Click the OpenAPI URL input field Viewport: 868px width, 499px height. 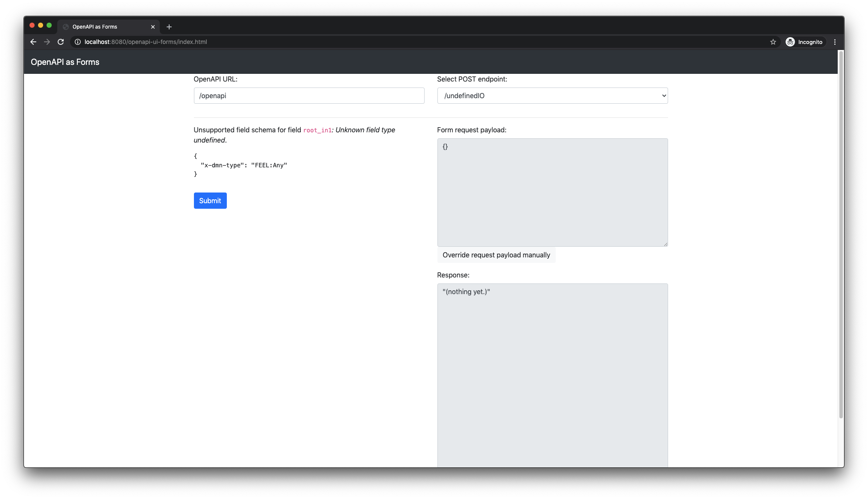pyautogui.click(x=308, y=96)
